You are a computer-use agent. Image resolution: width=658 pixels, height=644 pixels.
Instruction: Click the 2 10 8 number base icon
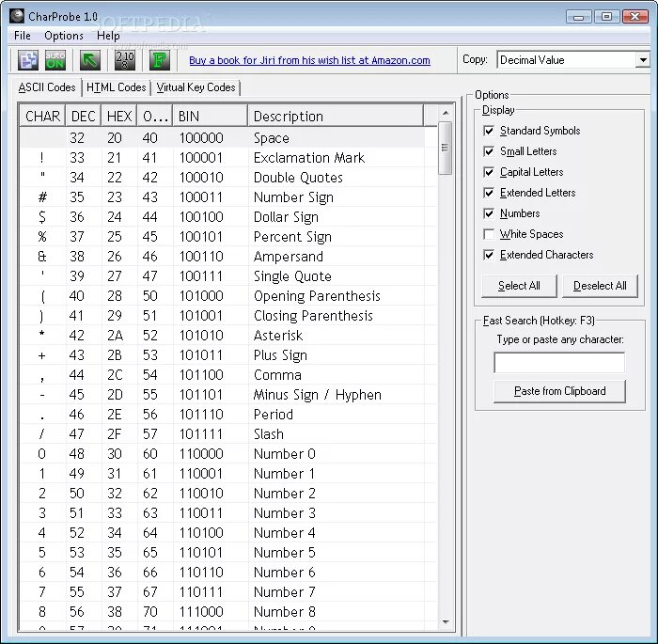(125, 60)
